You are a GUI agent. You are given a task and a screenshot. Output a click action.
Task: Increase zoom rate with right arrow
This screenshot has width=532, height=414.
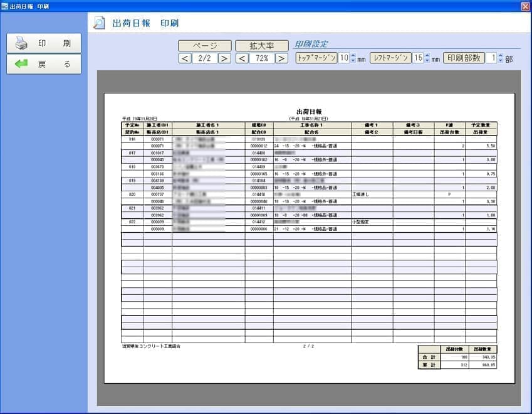[281, 58]
